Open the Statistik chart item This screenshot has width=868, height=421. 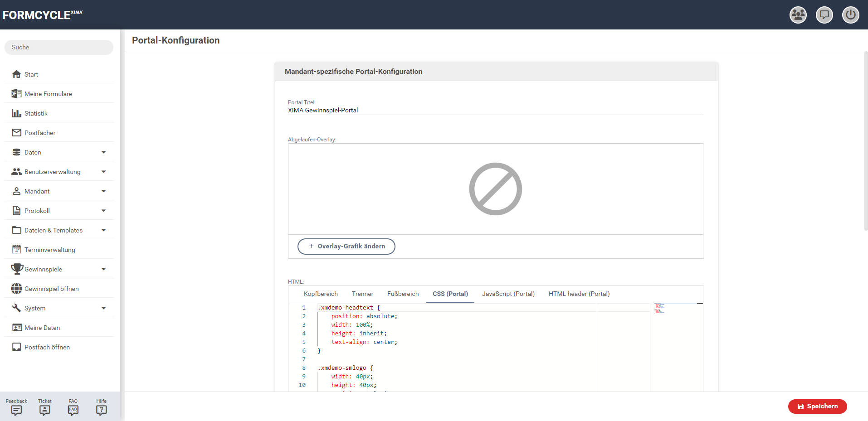click(x=36, y=113)
